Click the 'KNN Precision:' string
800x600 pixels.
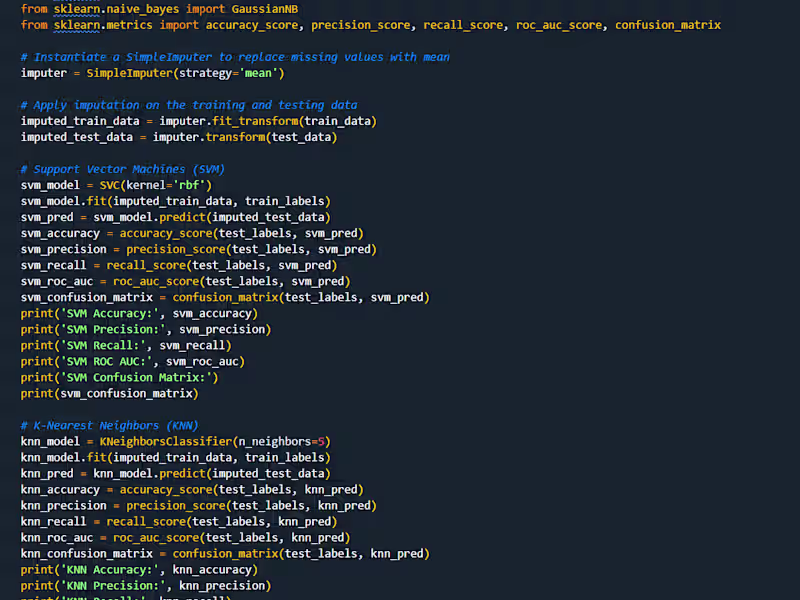(x=113, y=585)
